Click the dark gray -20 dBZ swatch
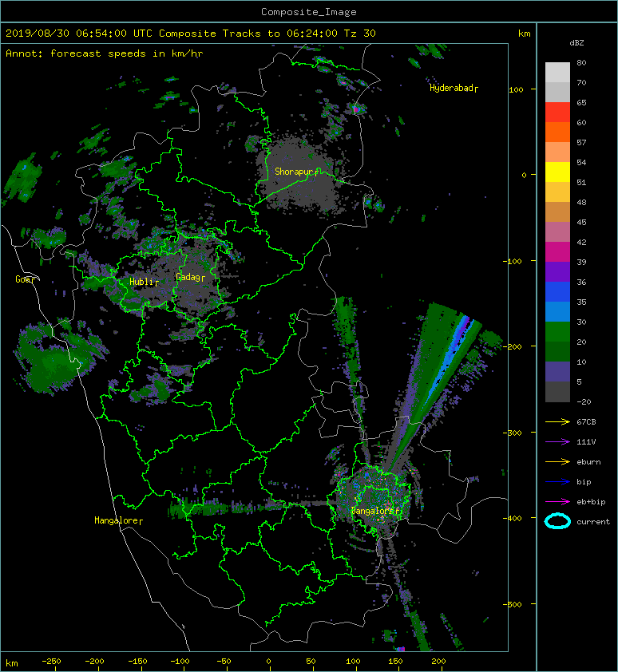 (x=557, y=392)
